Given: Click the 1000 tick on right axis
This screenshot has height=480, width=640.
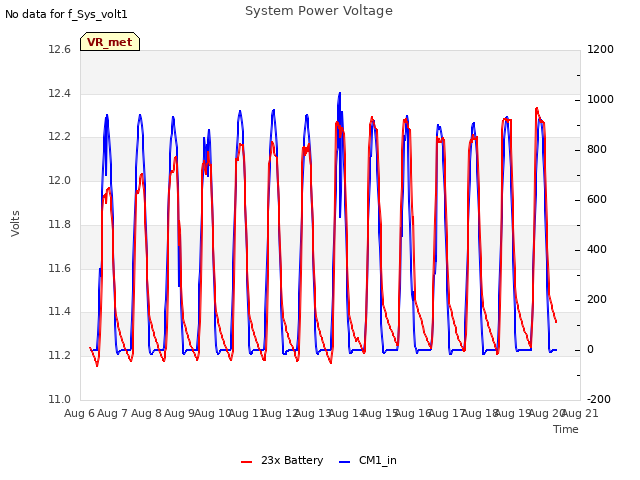Looking at the screenshot, I should coord(600,100).
